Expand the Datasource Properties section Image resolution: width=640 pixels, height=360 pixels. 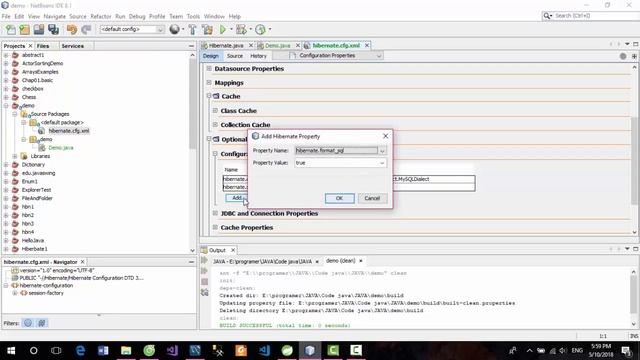click(x=209, y=69)
